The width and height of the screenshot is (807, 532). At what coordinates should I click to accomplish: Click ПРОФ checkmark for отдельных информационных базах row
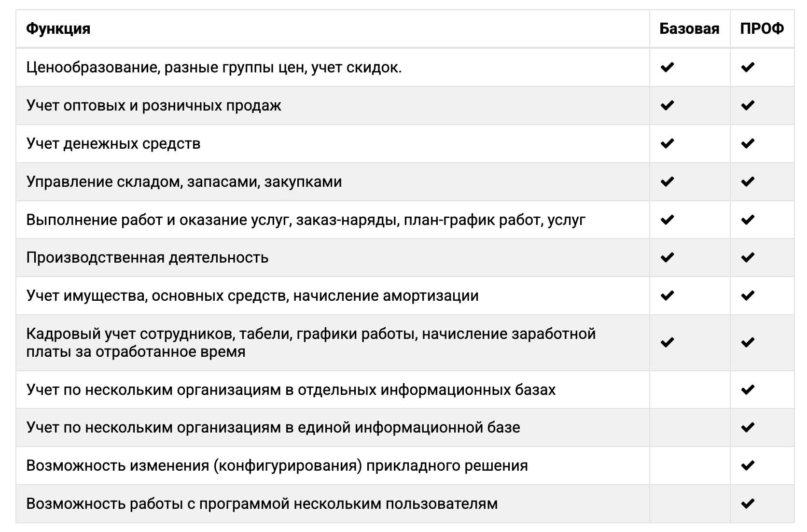coord(748,389)
